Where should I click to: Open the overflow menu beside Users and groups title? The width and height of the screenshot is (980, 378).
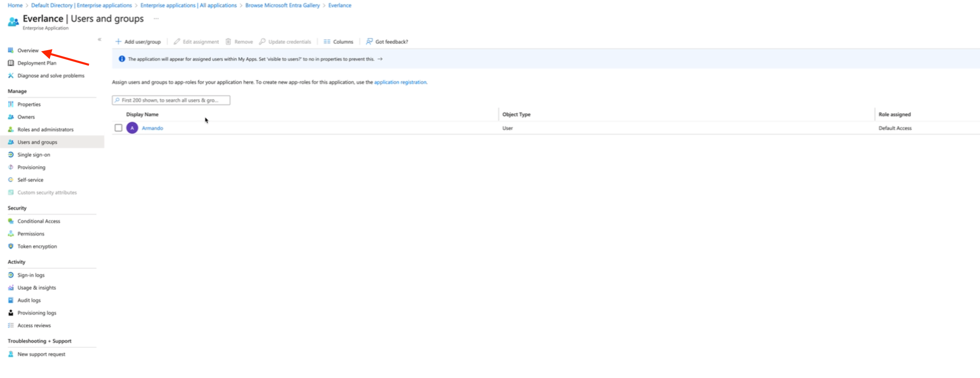pos(156,18)
